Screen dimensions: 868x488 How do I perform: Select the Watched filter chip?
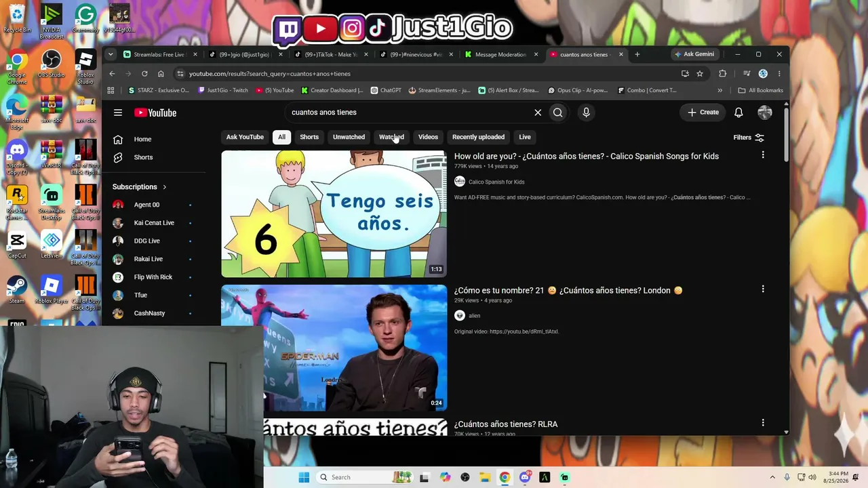pyautogui.click(x=391, y=137)
